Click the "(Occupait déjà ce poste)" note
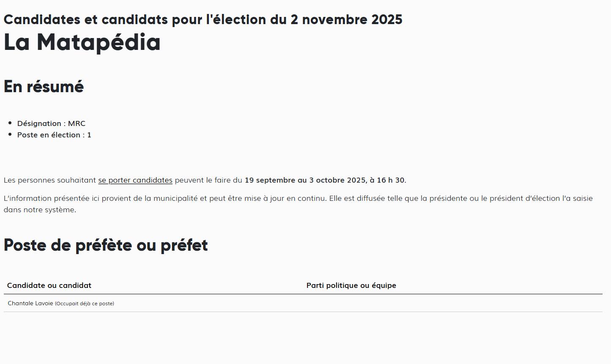 pos(85,304)
